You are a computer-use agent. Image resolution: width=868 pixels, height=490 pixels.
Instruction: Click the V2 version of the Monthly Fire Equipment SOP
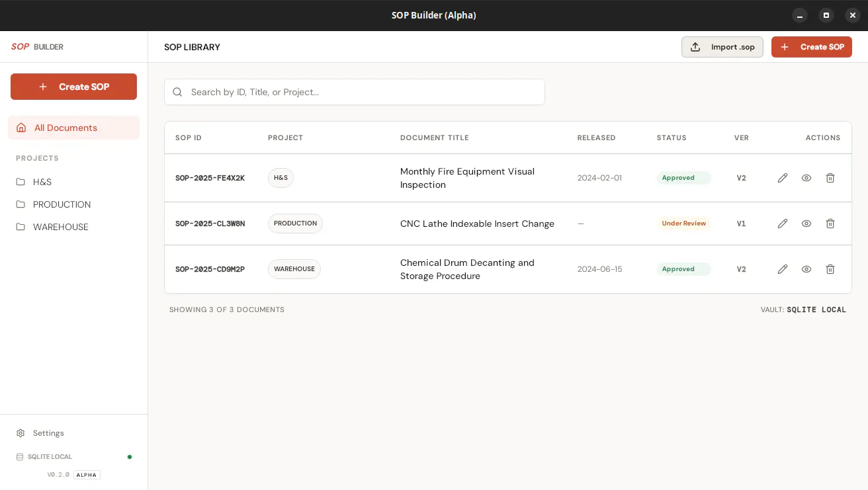tap(741, 178)
